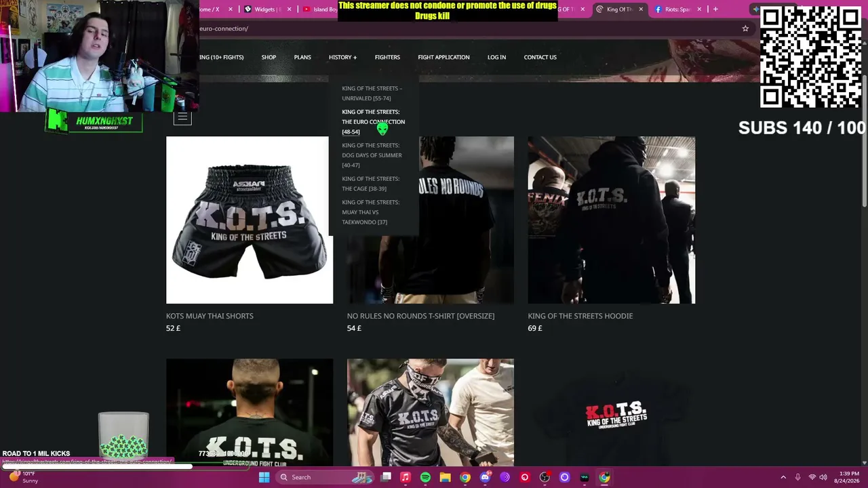Open Spotify from the taskbar
Viewport: 868px width, 488px height.
pos(425,477)
